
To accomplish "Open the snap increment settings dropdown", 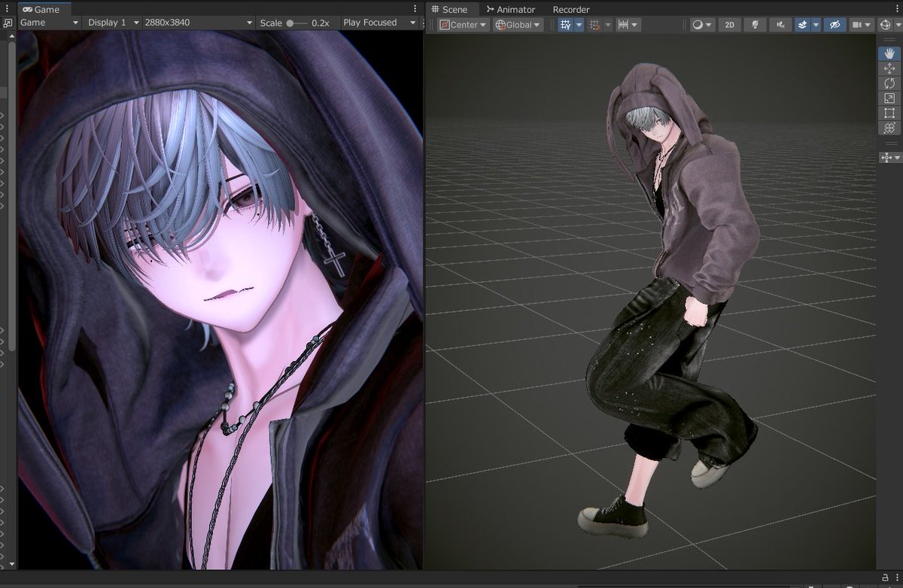I will click(628, 25).
